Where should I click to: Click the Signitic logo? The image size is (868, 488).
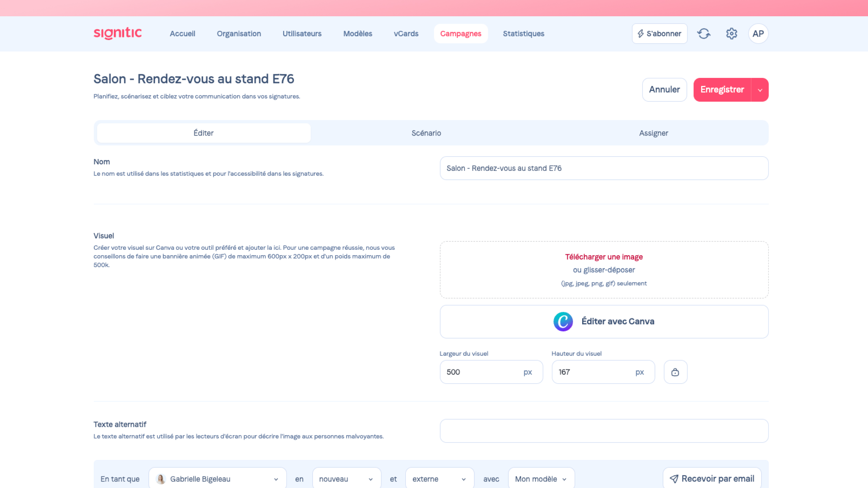[x=118, y=33]
